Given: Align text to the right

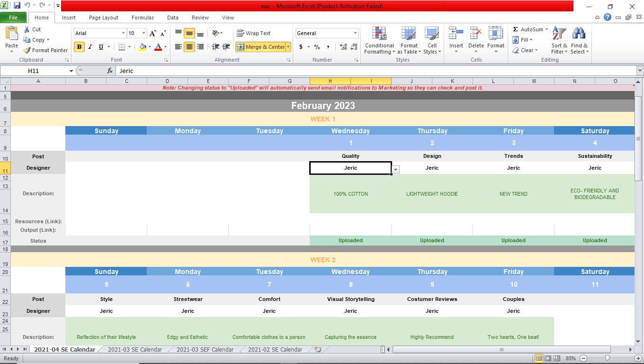Looking at the screenshot, I should click(200, 47).
